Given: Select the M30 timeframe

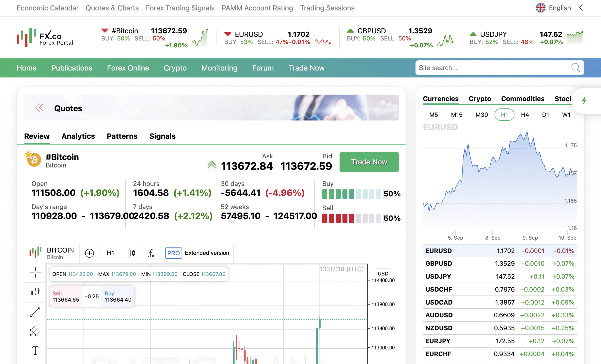Looking at the screenshot, I should click(x=482, y=115).
